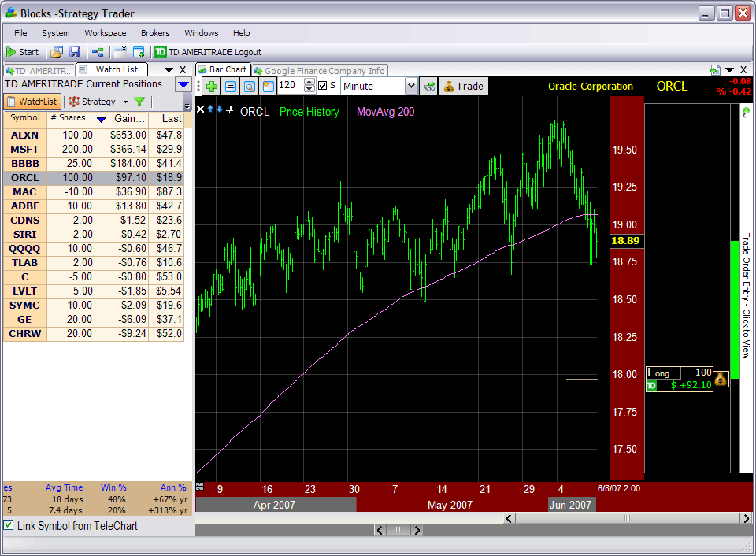Sort by the Gain column sort arrow
Screen dimensions: 756x556
(102, 120)
